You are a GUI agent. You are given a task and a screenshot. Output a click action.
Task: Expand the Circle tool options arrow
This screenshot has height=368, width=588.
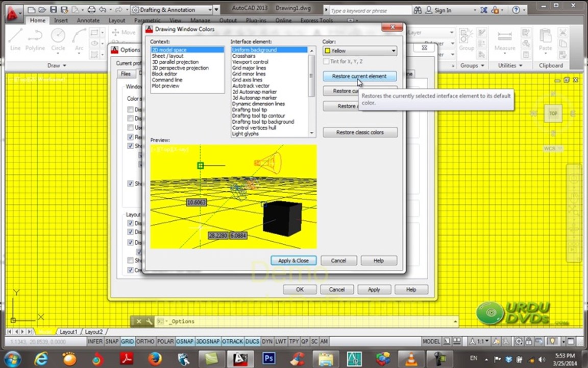(x=58, y=54)
